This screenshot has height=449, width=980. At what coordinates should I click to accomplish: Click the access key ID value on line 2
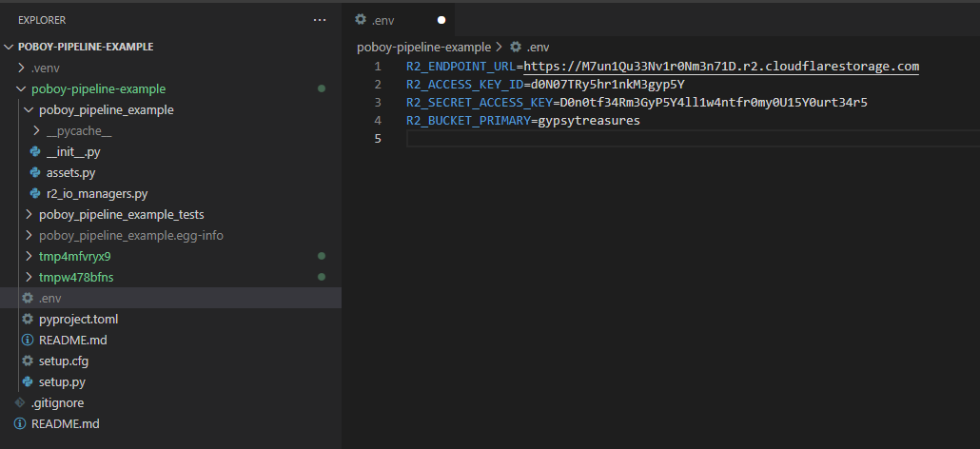click(608, 85)
